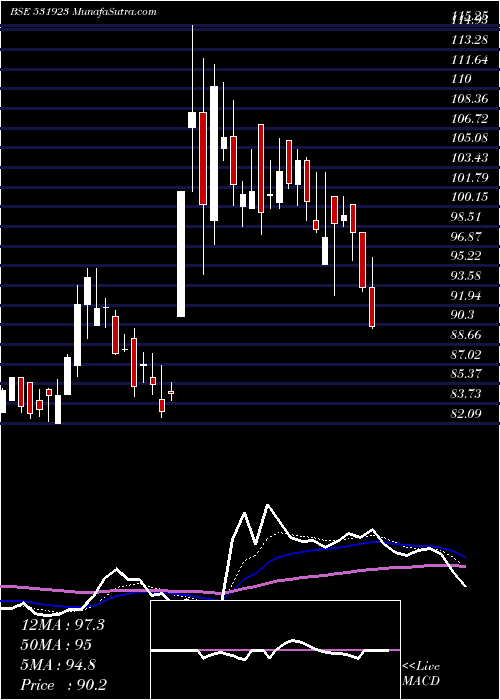Click the 108.36 price axis label
This screenshot has height=700, width=500.
pos(470,99)
